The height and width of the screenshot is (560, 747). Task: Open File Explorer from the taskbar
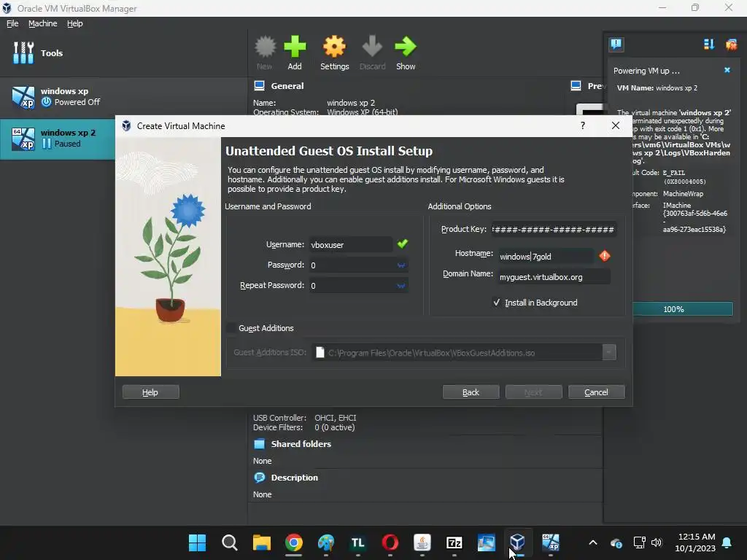coord(262,542)
